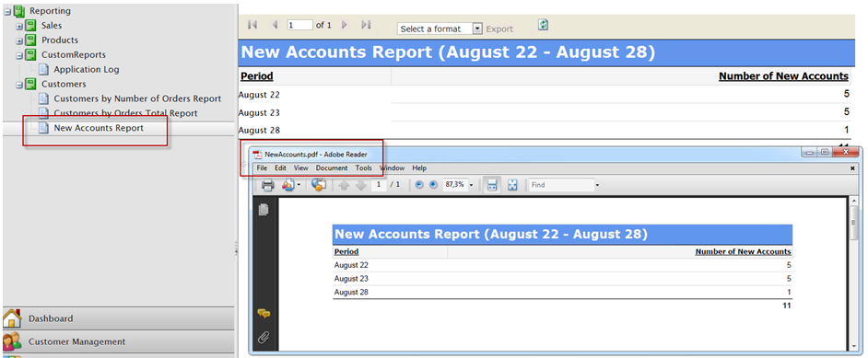Collapse the Customers tree node
868x358 pixels.
click(x=18, y=85)
